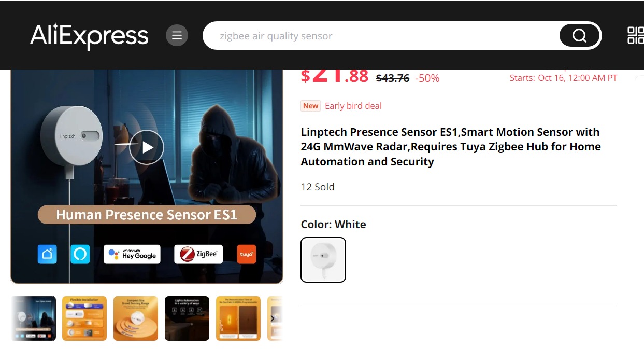Select the Flexible Installation thumbnail
The height and width of the screenshot is (361, 644).
pos(84,318)
